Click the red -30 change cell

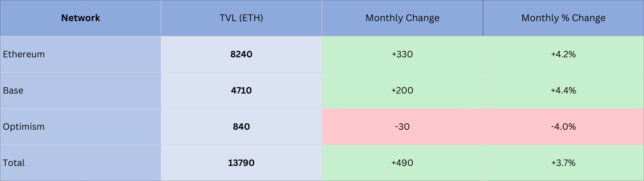(x=402, y=127)
